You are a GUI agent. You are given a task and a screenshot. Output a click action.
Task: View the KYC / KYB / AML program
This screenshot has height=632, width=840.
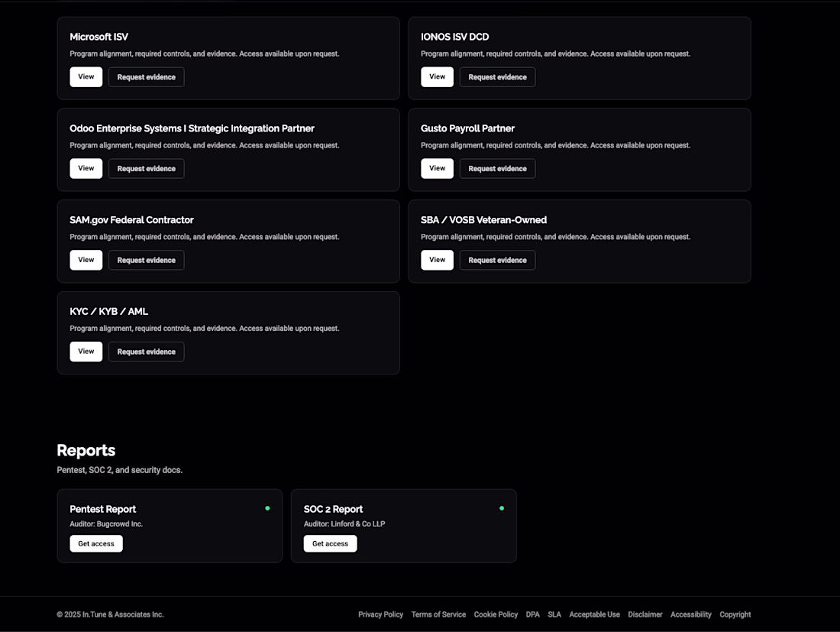pos(86,352)
